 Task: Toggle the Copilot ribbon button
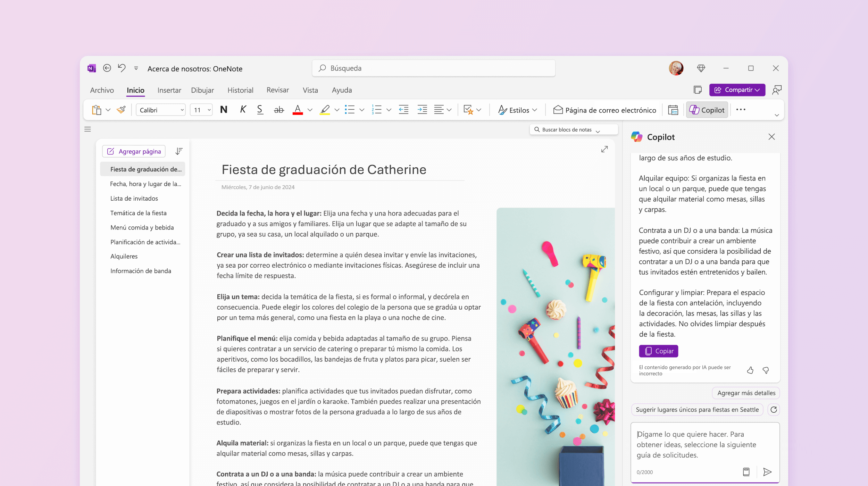click(x=707, y=110)
